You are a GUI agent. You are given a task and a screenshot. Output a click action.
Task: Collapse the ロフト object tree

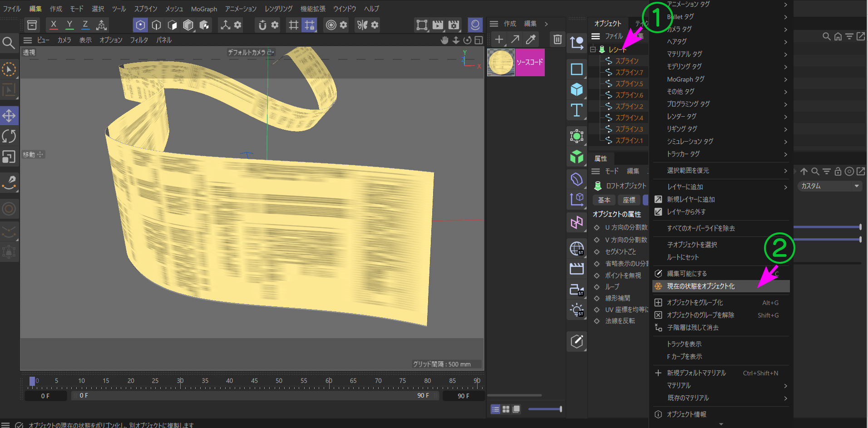point(593,49)
